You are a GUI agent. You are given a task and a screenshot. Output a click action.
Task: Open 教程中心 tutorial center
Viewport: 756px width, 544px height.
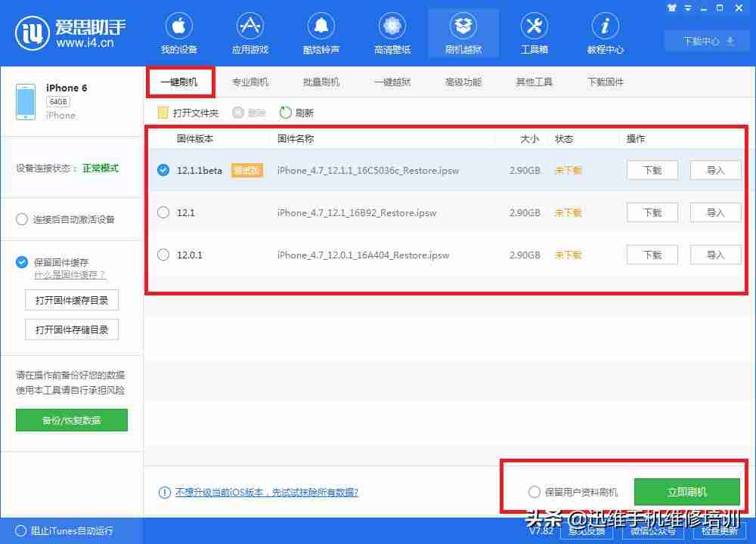(605, 33)
